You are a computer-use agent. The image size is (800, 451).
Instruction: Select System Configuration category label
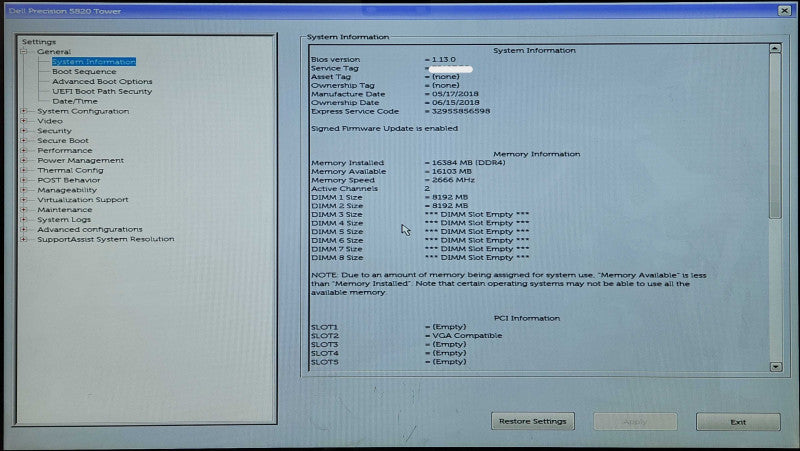(x=83, y=111)
